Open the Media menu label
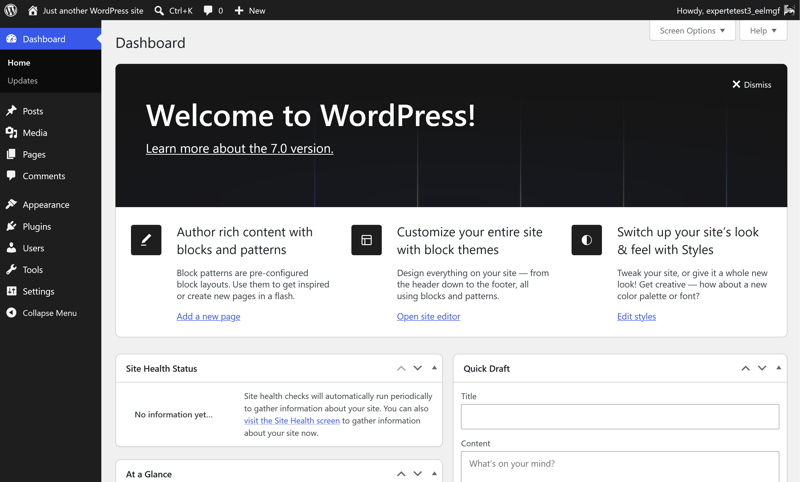The width and height of the screenshot is (800, 482). (35, 133)
